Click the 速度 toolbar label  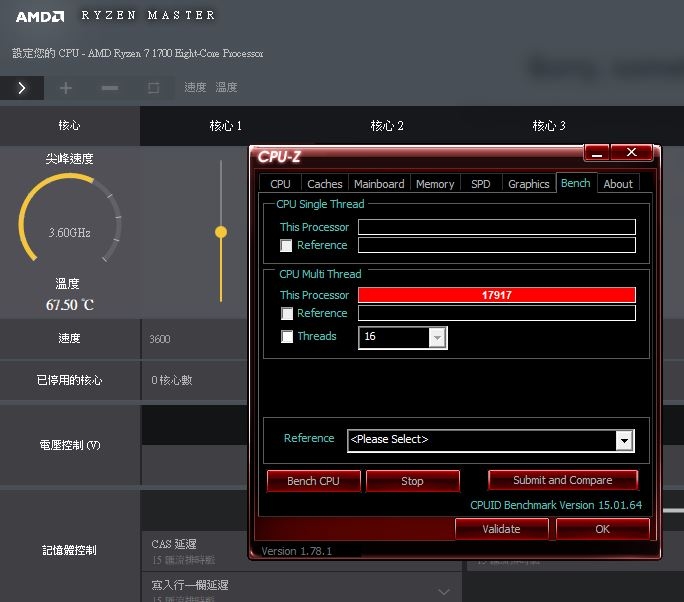coord(195,87)
